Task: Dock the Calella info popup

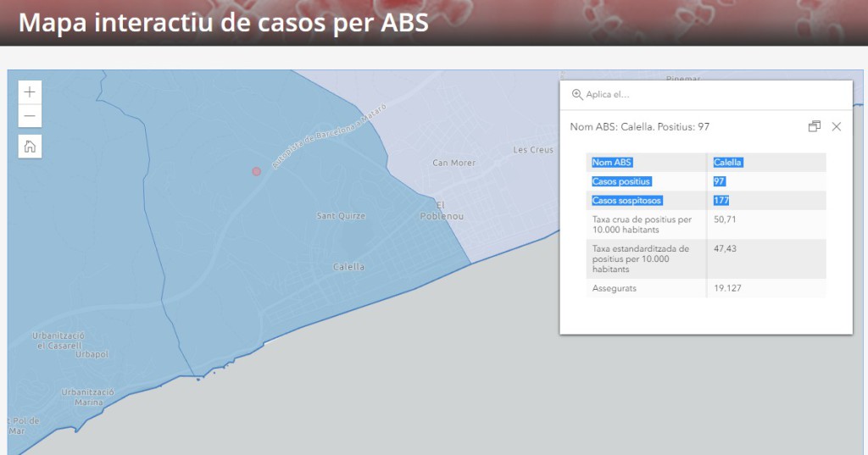Action: pos(814,126)
